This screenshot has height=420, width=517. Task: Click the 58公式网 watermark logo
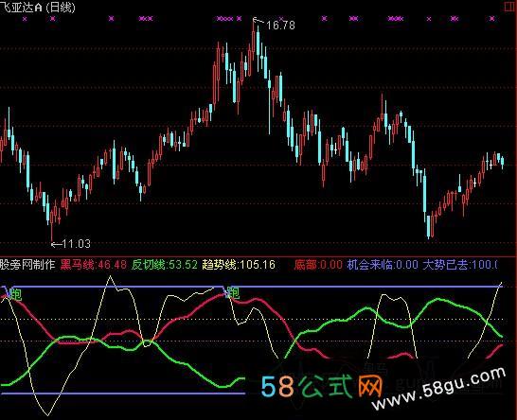(x=322, y=386)
